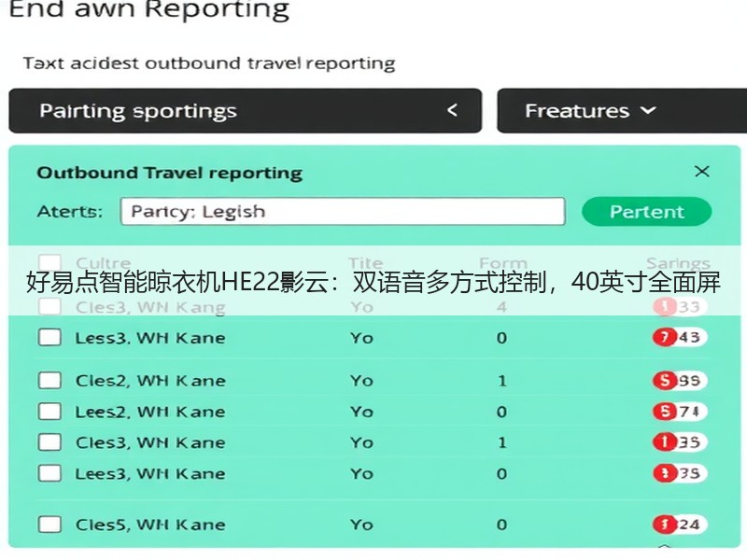Select the Lees2, WH Kane row name

pyautogui.click(x=150, y=412)
